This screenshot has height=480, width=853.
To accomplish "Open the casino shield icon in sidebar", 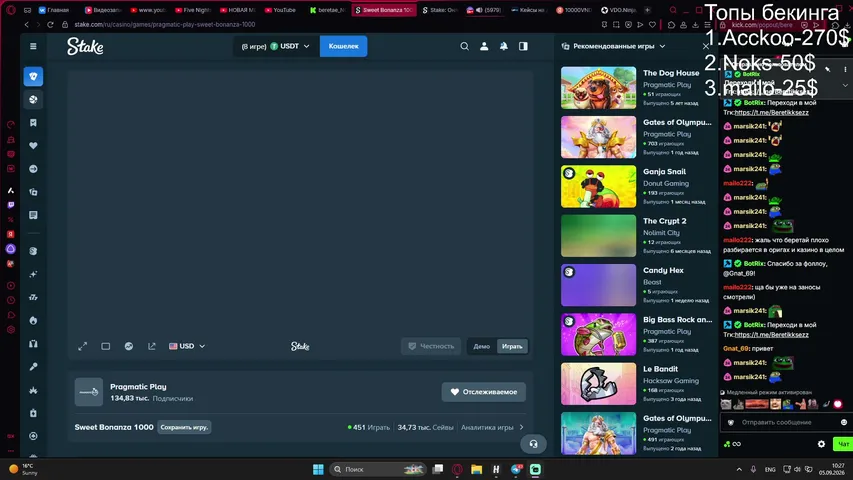I will pyautogui.click(x=33, y=77).
